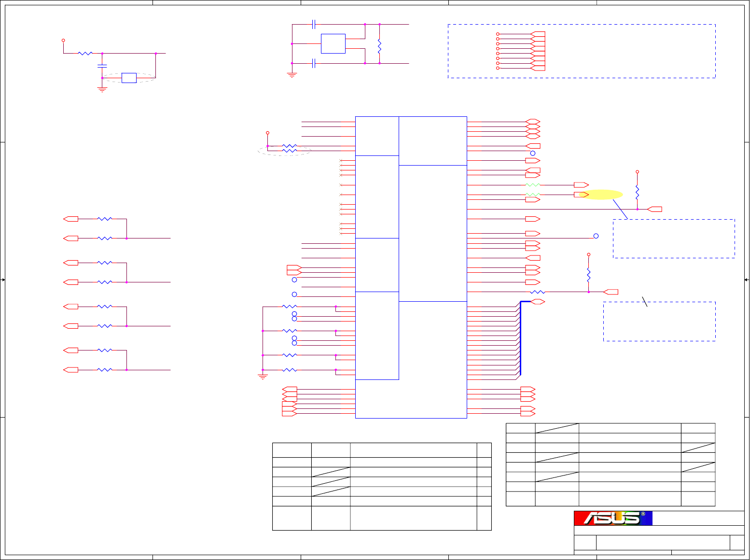
Task: Select the dashed box containing the row of connector ports
Action: tap(582, 51)
